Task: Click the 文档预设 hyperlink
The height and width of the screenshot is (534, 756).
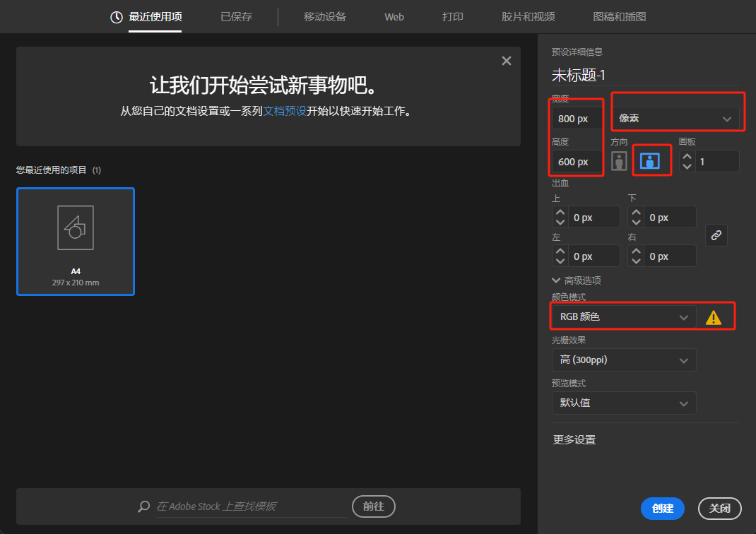Action: [285, 111]
